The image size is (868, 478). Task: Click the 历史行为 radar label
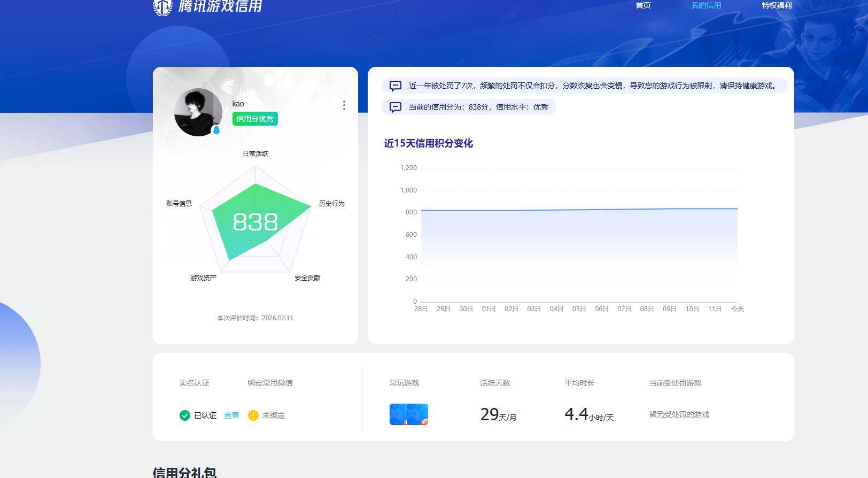[x=332, y=204]
